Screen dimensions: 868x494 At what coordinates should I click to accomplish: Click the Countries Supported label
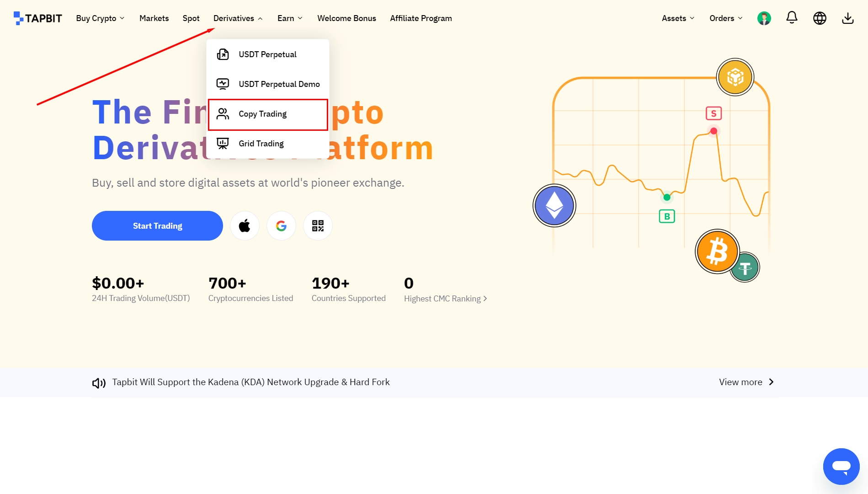tap(349, 298)
